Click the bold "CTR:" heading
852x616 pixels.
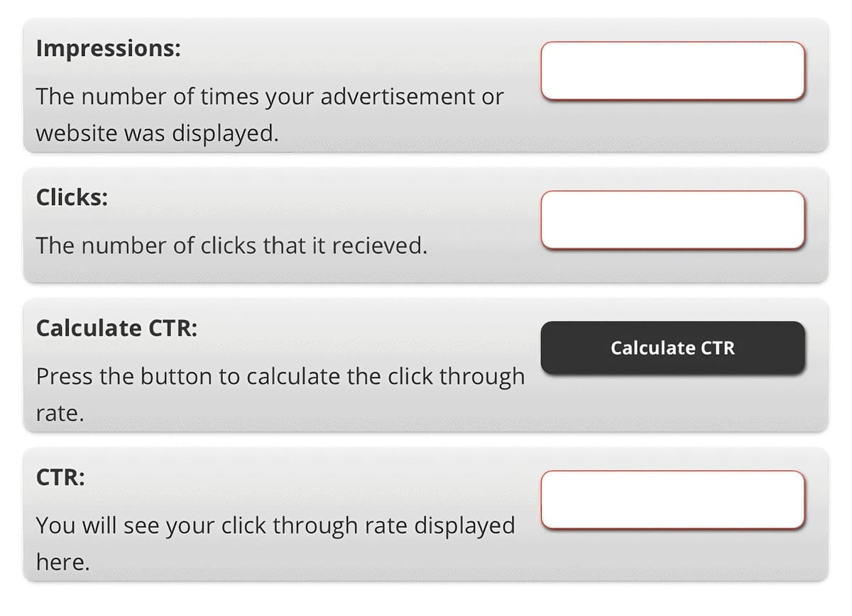point(61,477)
